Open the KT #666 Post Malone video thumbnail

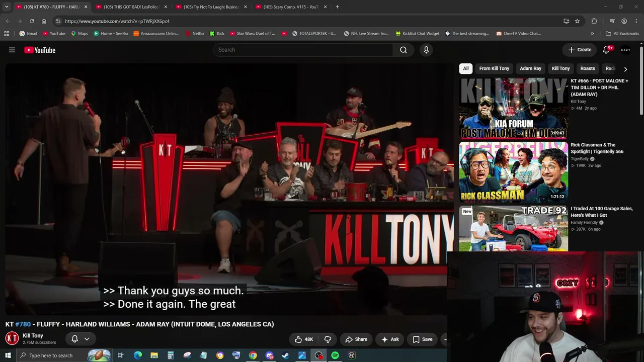514,108
